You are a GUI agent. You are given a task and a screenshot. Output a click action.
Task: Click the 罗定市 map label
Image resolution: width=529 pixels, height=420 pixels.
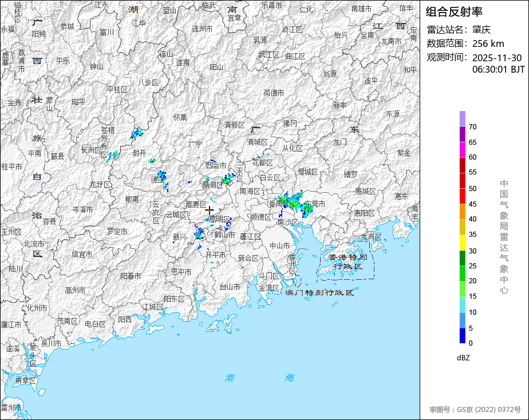(117, 231)
